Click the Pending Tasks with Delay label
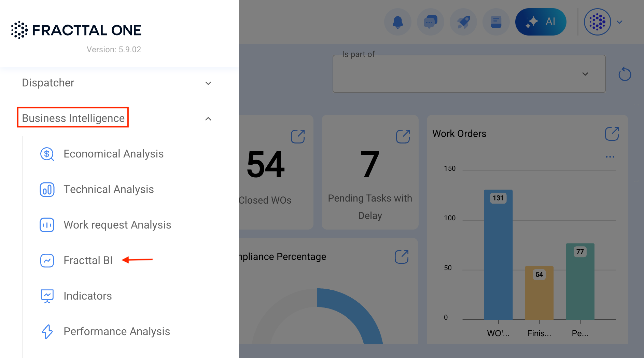 pos(370,207)
